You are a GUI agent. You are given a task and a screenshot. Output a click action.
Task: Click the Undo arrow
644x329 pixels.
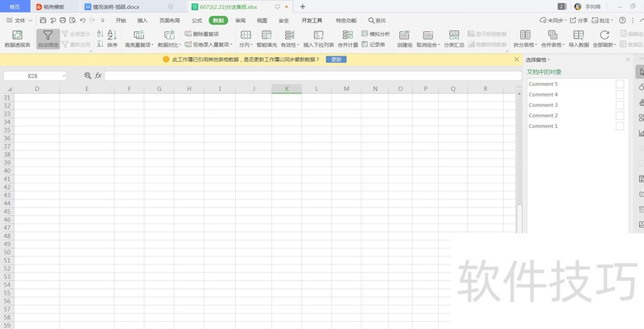(x=83, y=20)
